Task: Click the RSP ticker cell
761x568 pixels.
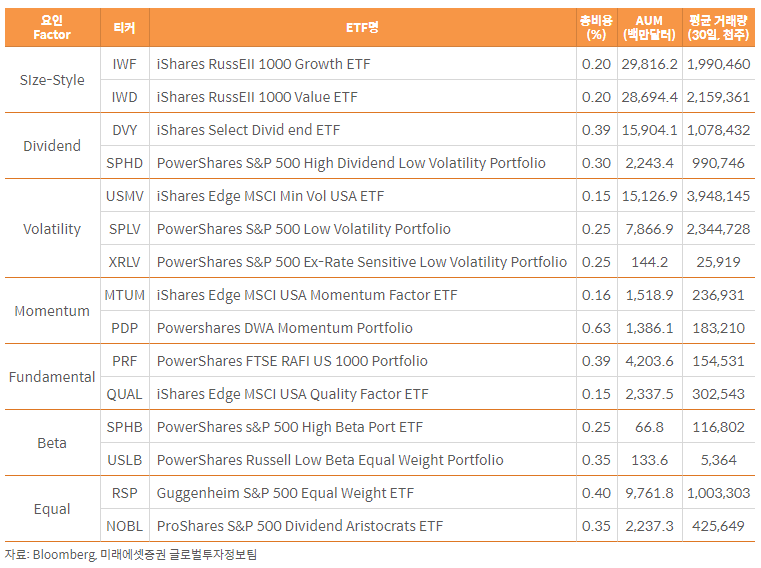Action: point(124,493)
